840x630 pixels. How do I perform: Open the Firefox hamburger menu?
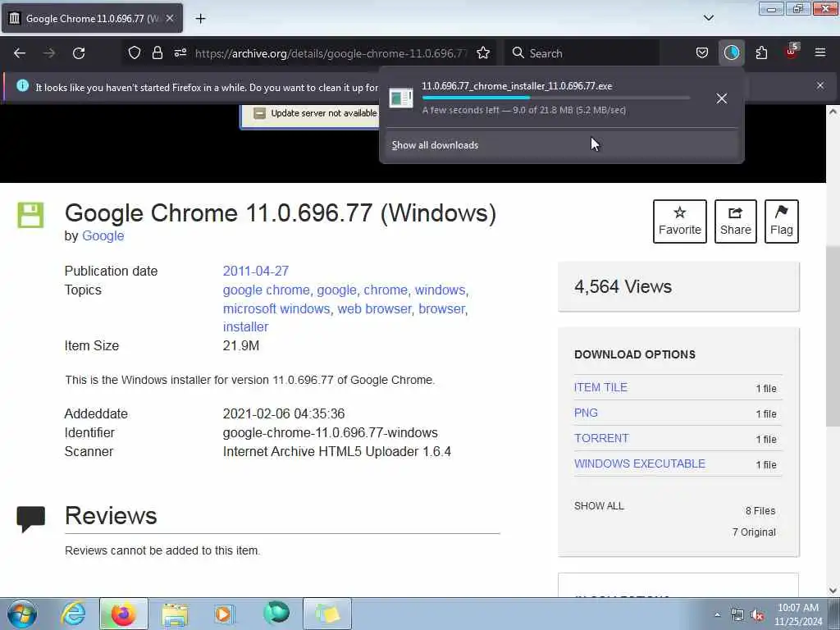(x=820, y=52)
